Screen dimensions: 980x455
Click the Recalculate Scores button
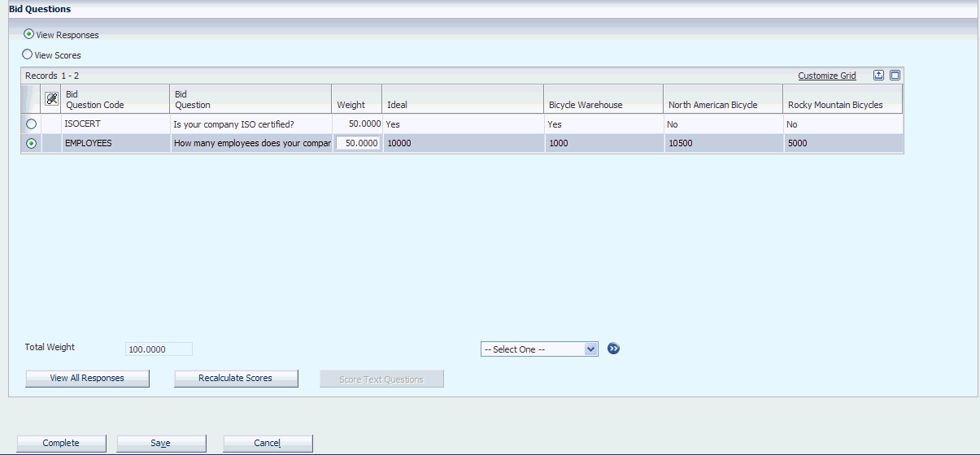pyautogui.click(x=236, y=379)
